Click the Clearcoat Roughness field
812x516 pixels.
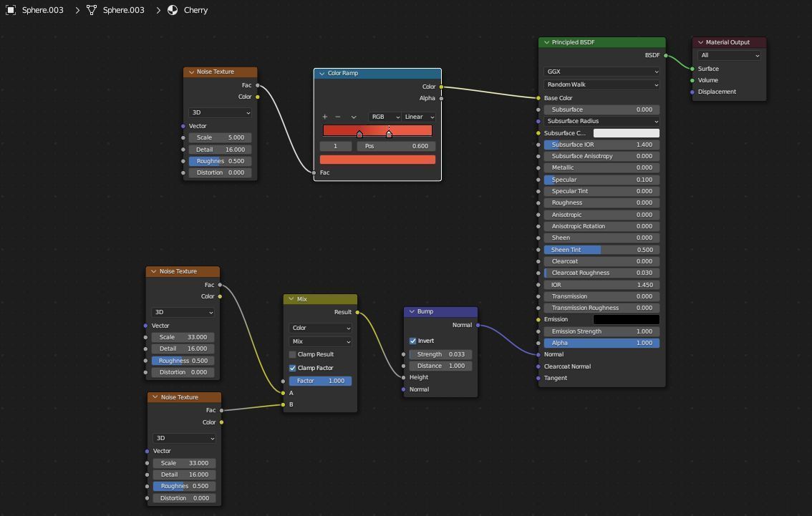coord(601,273)
